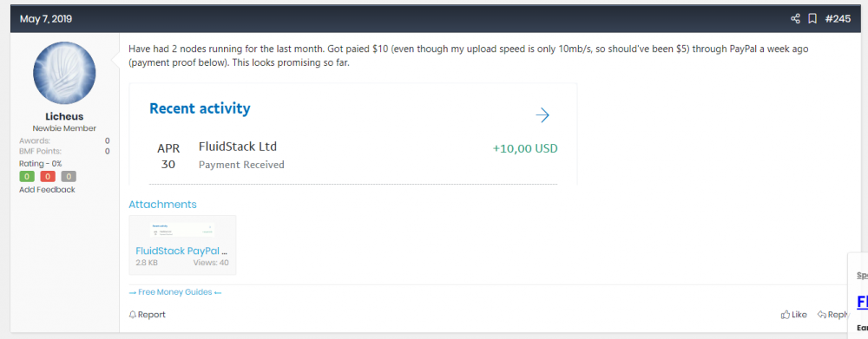
Task: Open the FluidStack PayPal attachment thumbnail
Action: [x=182, y=230]
